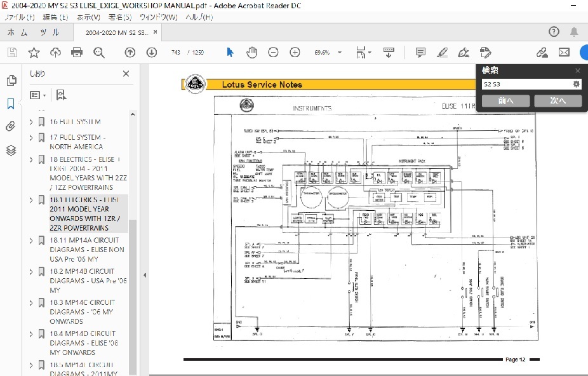Open the Attachments paperclip panel
588x376 pixels.
pyautogui.click(x=11, y=126)
